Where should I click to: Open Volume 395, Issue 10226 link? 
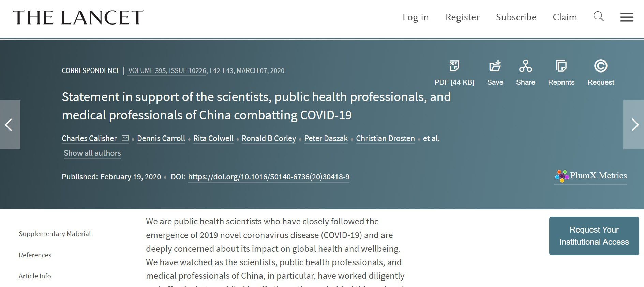(x=167, y=71)
